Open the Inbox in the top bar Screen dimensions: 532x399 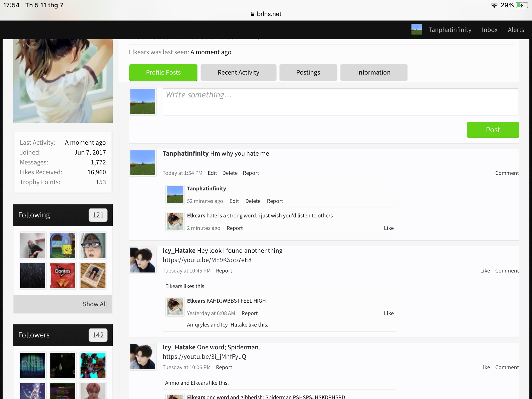(x=490, y=30)
